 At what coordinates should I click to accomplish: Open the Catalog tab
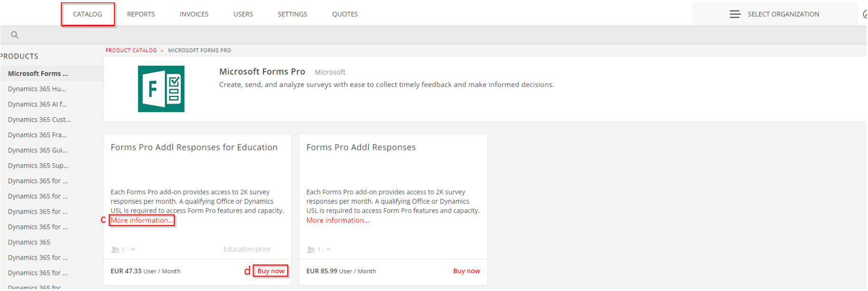pyautogui.click(x=87, y=14)
